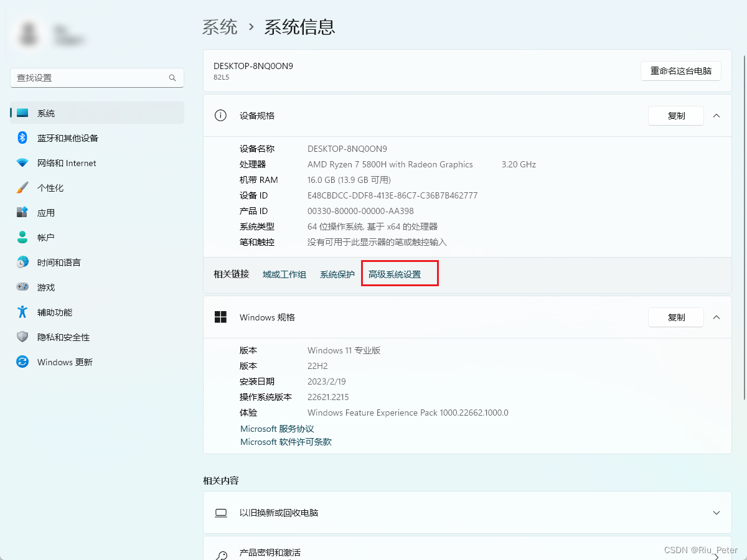
Task: Click the Gaming controller icon
Action: 22,287
